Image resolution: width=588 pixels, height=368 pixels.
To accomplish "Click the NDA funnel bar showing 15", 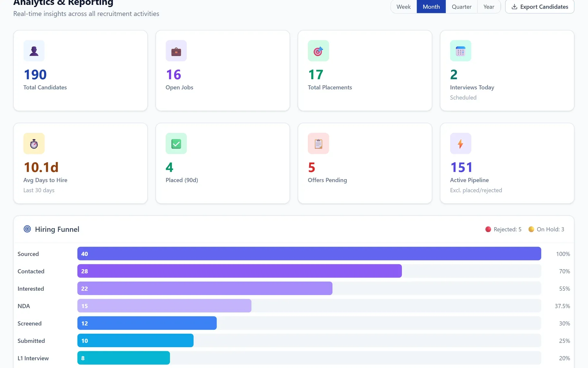I will (x=164, y=306).
